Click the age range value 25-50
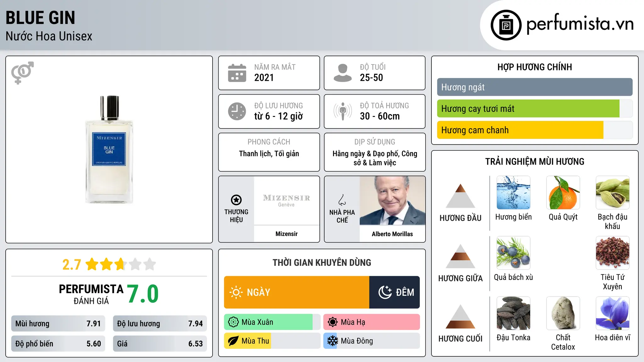 click(371, 78)
